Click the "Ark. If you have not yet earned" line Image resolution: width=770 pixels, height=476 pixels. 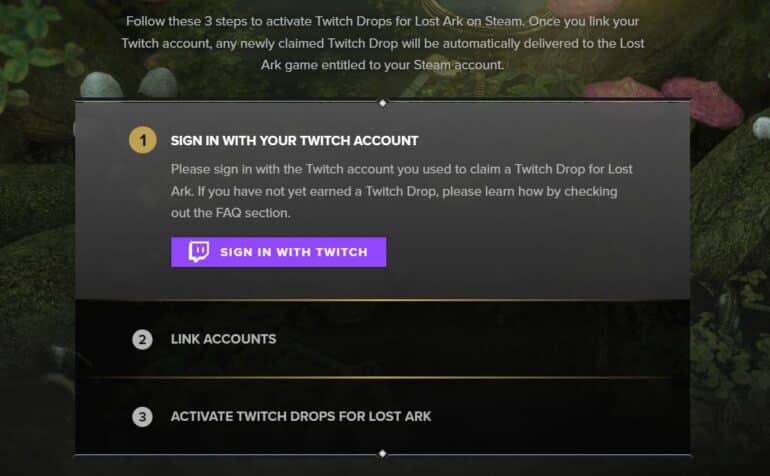coord(394,191)
